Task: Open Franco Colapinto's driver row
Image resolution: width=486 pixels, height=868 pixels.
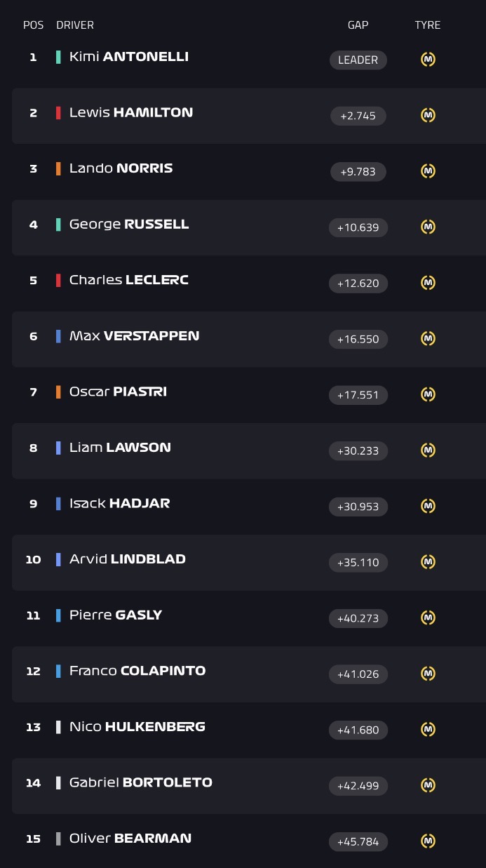Action: [x=249, y=674]
